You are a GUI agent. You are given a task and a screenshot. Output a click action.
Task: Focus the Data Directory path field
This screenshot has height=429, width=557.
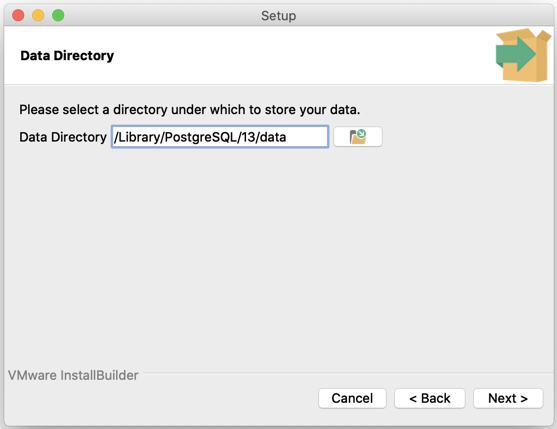click(220, 137)
